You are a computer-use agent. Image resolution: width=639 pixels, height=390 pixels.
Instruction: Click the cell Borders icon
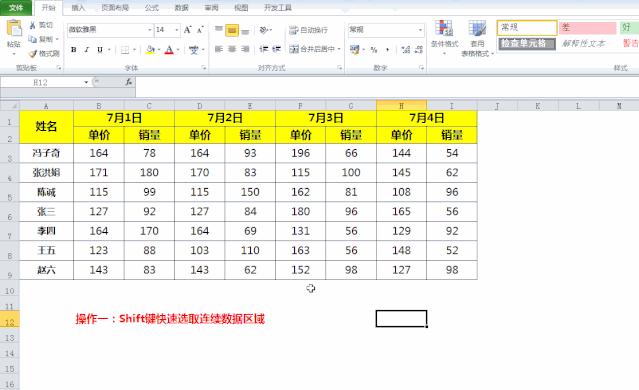click(125, 50)
